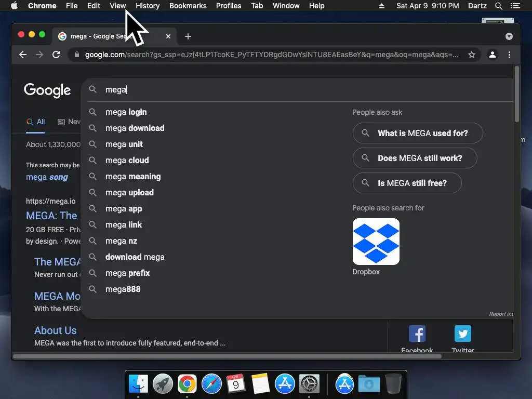Viewport: 532px width, 399px height.
Task: Click the horizontal page scrollbar
Action: coord(228,356)
